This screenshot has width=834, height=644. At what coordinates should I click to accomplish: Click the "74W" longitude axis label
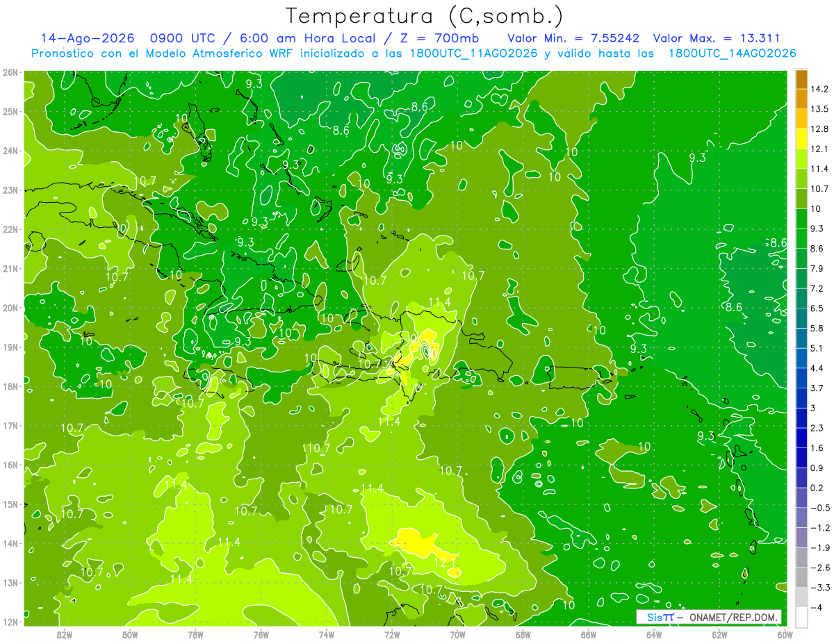[326, 634]
